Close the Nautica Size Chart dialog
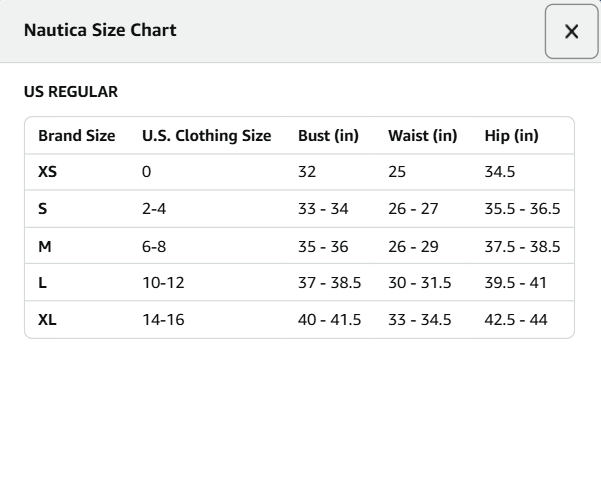Screen dimensions: 601x484 tap(571, 31)
